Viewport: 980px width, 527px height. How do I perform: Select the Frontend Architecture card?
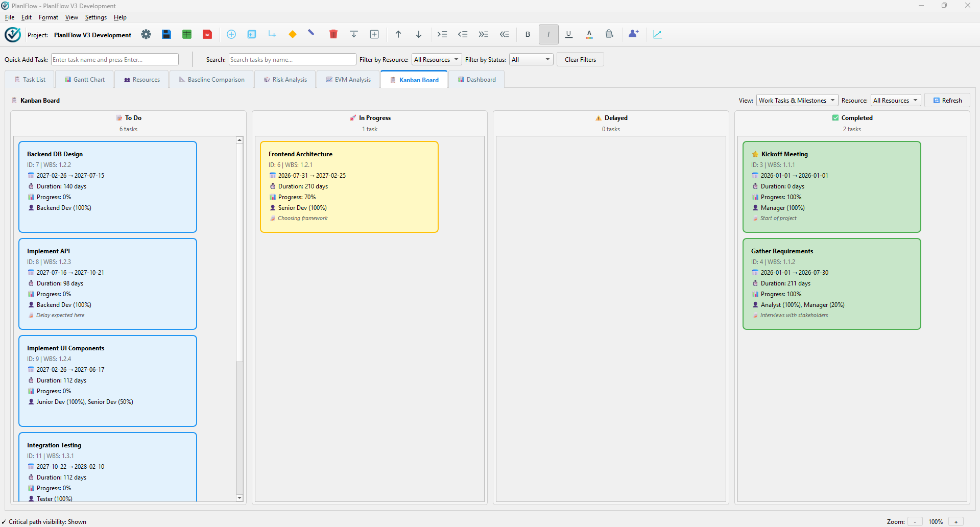pyautogui.click(x=349, y=187)
